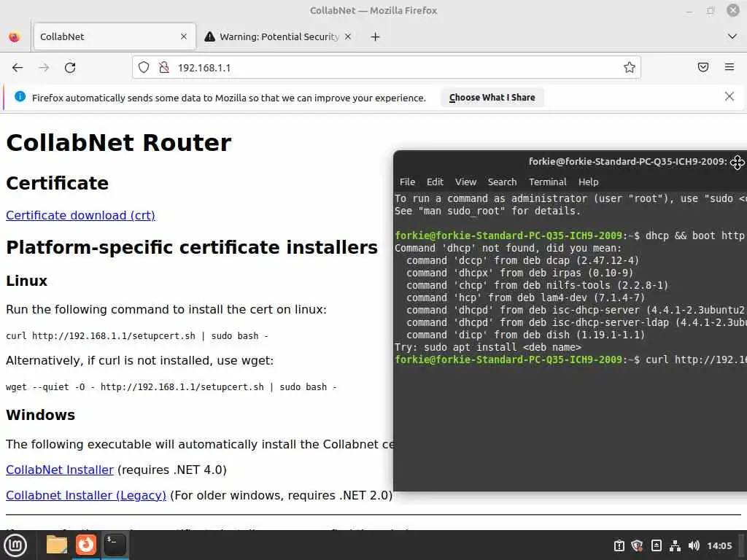Expand the list all tabs chevron

click(x=732, y=36)
